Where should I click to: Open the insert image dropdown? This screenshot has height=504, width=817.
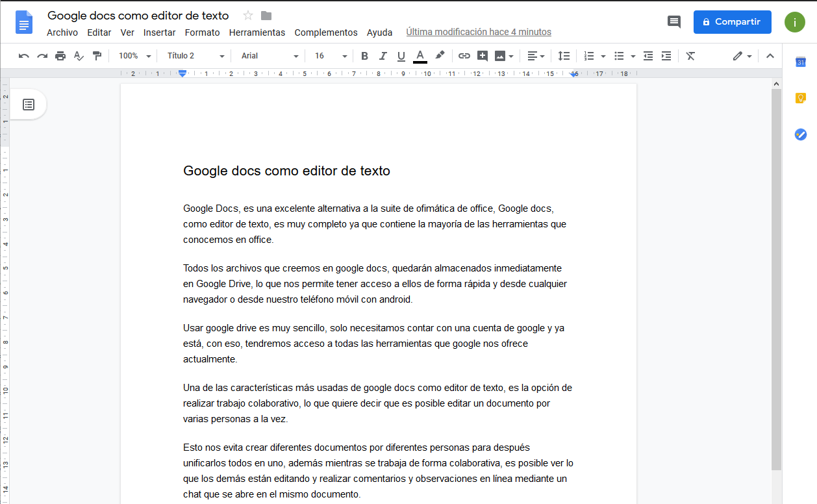point(504,56)
